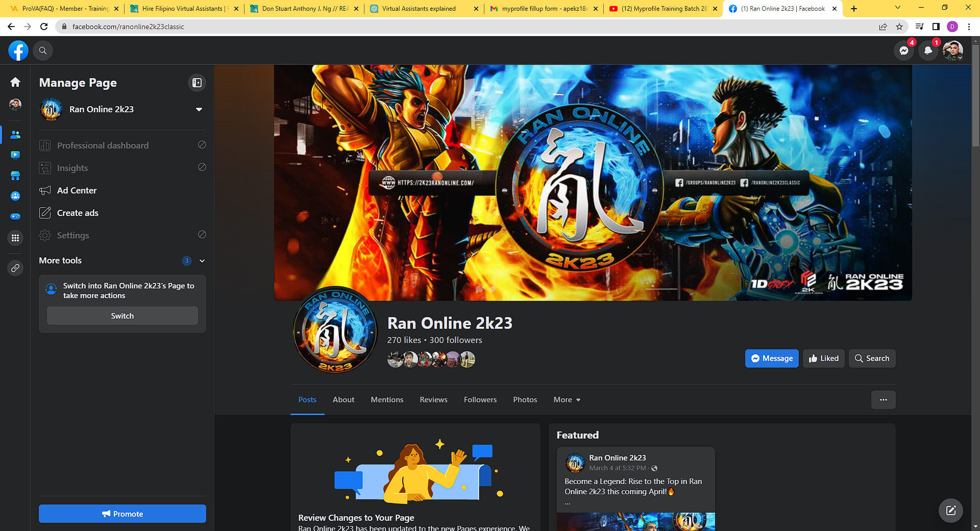Click the Message button
The width and height of the screenshot is (980, 531).
(x=772, y=358)
